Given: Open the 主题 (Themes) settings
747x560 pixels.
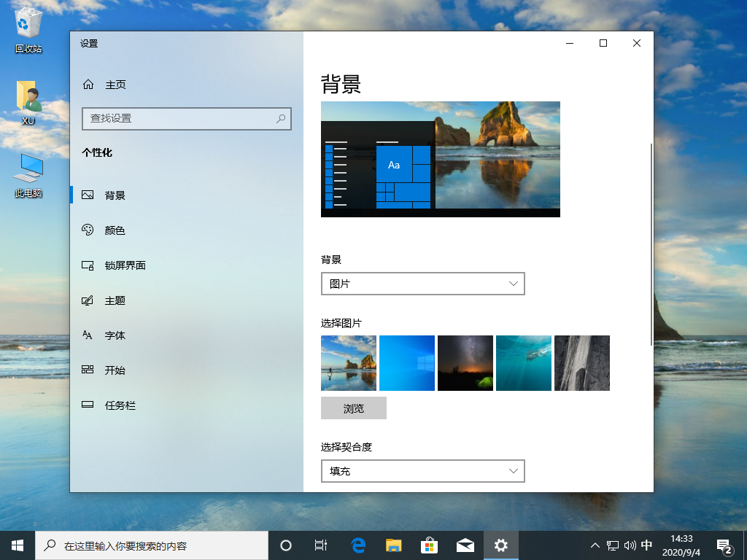Looking at the screenshot, I should pos(115,300).
